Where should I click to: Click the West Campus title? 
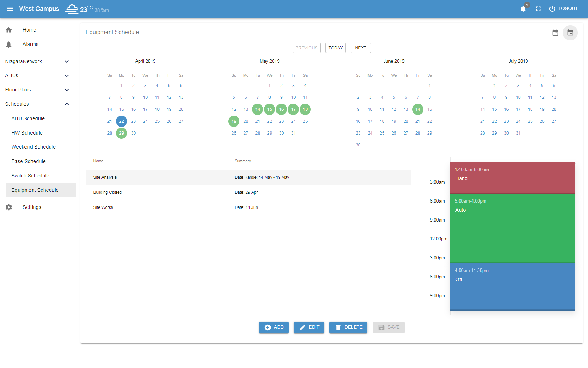pos(39,9)
